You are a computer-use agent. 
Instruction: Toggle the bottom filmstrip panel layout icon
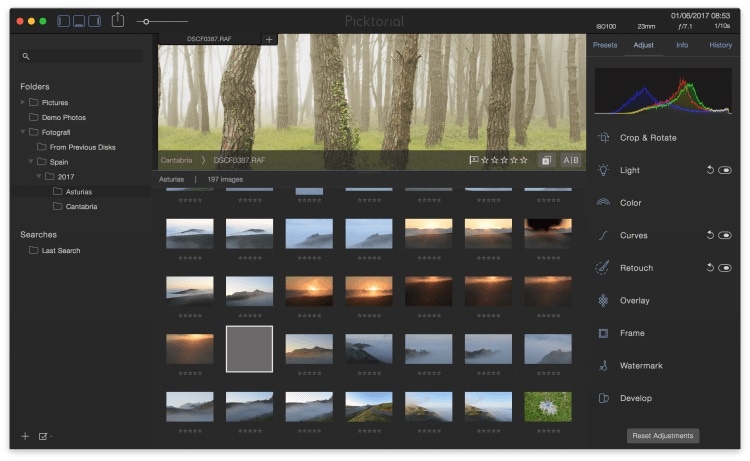(x=79, y=21)
